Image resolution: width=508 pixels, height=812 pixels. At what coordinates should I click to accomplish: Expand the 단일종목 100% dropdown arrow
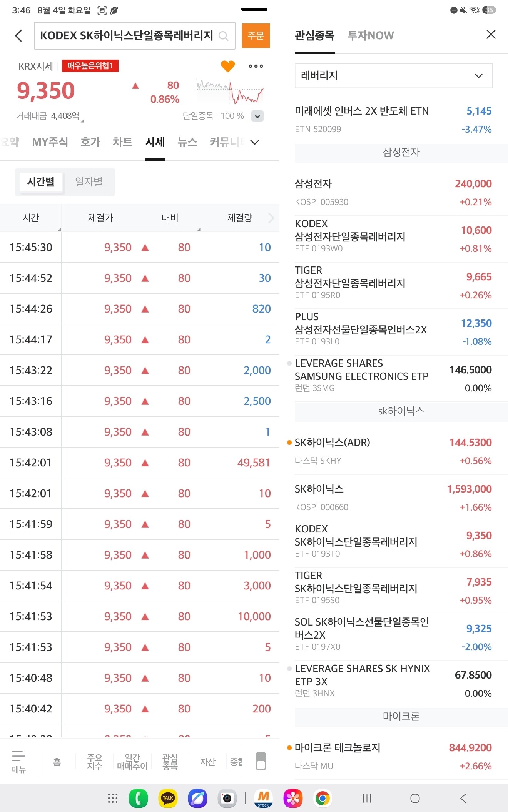pos(257,116)
